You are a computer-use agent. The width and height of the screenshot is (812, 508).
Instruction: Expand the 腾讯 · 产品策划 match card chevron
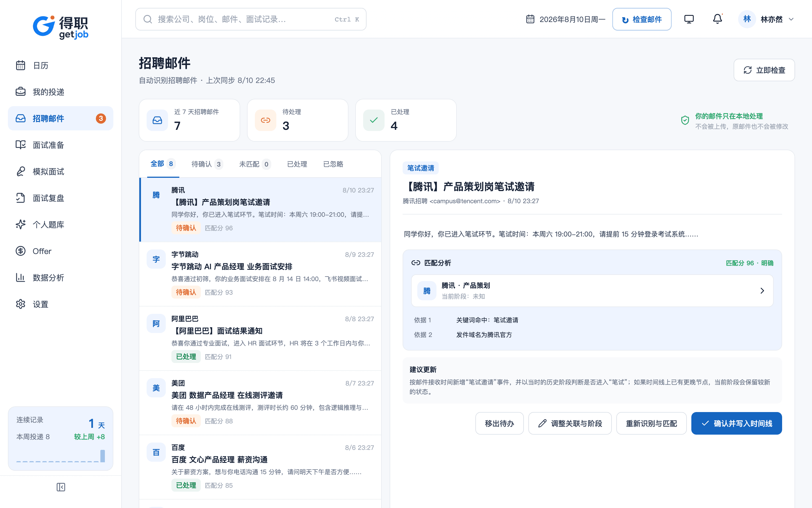click(x=762, y=291)
